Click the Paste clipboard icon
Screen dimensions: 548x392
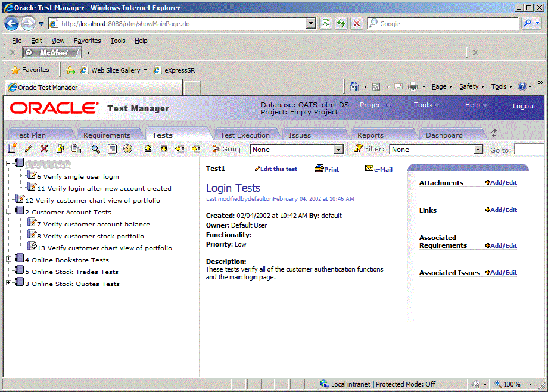[x=76, y=148]
